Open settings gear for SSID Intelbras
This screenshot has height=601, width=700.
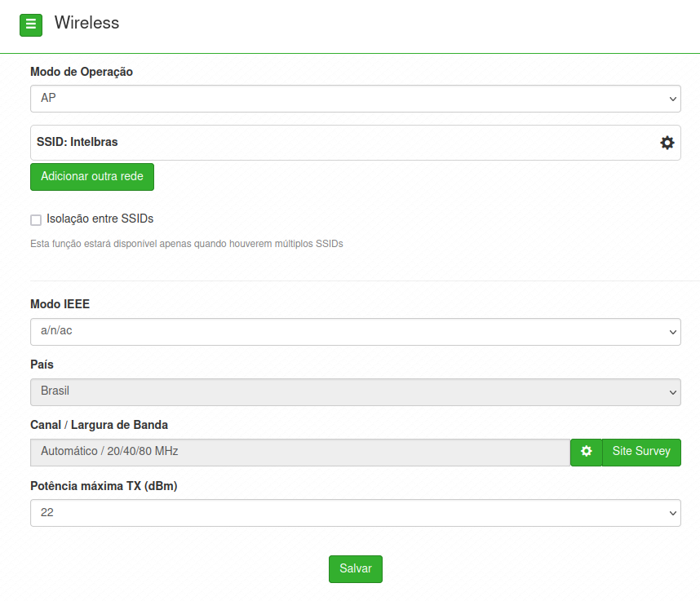[667, 143]
